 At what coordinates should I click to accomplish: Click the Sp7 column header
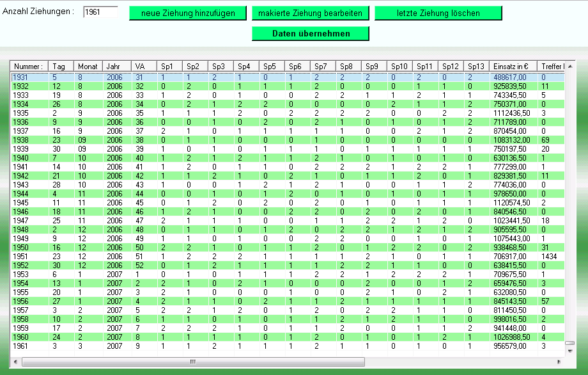point(323,67)
